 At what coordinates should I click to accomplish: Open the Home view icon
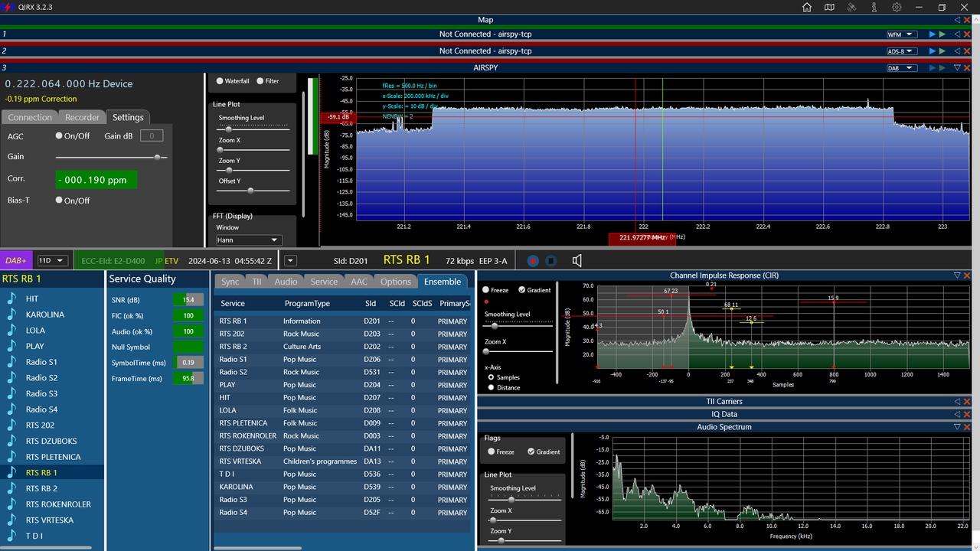coord(807,7)
